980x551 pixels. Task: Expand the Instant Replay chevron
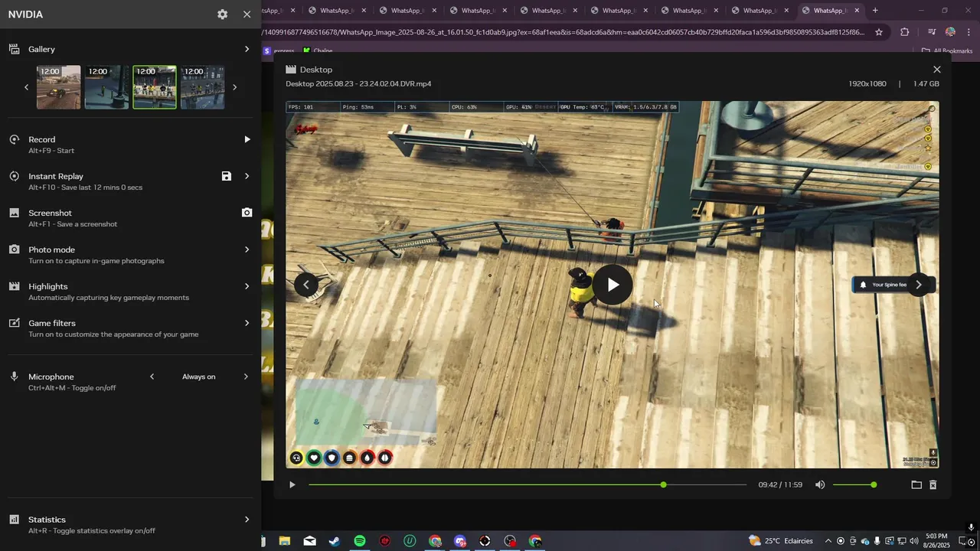click(247, 176)
